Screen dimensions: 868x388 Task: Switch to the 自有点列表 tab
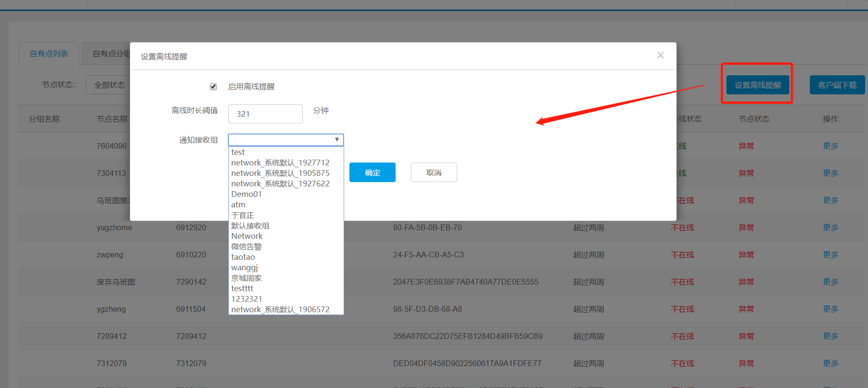(x=49, y=54)
